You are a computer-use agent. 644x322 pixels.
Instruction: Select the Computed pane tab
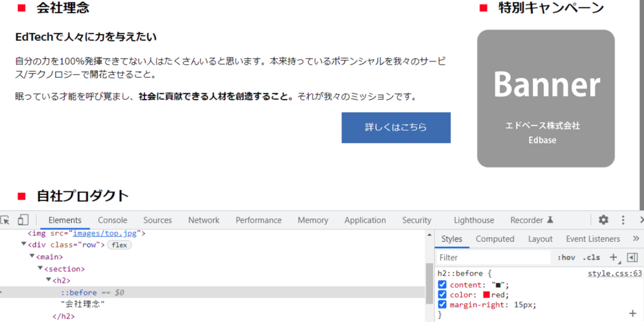pos(495,239)
